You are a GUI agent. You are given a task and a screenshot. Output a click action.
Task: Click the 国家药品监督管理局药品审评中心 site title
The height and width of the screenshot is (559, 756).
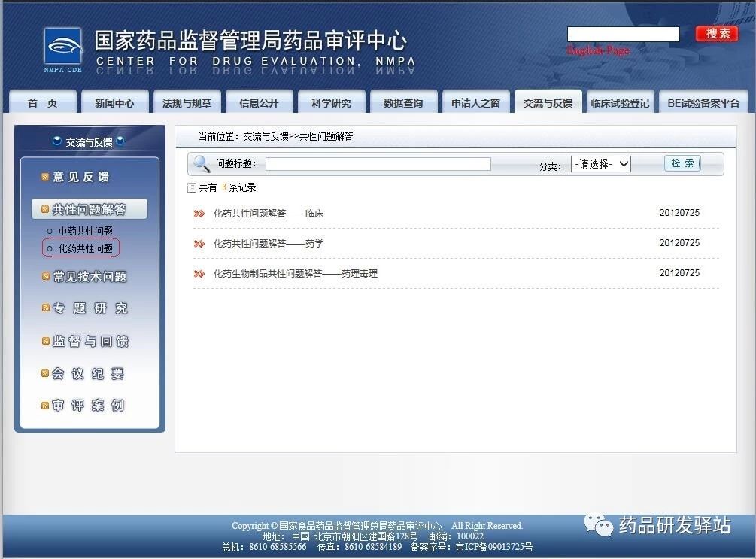coord(250,41)
